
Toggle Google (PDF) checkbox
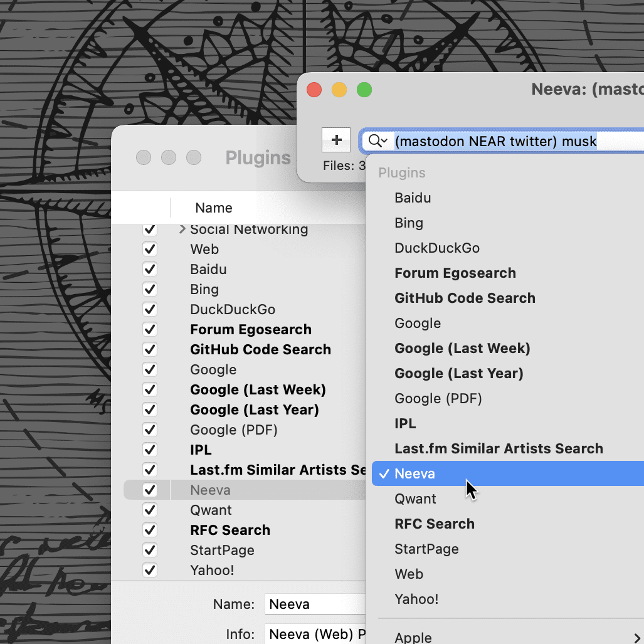[x=150, y=430]
